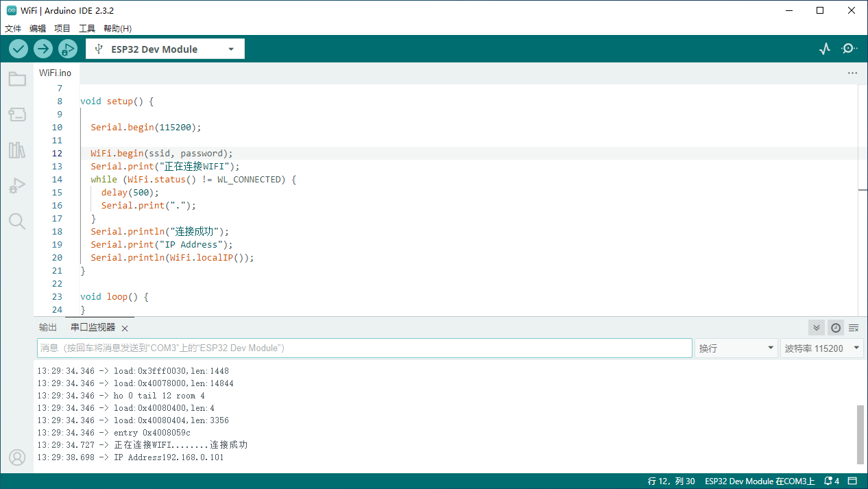The image size is (868, 489).
Task: Click the void setup() line
Action: (117, 102)
